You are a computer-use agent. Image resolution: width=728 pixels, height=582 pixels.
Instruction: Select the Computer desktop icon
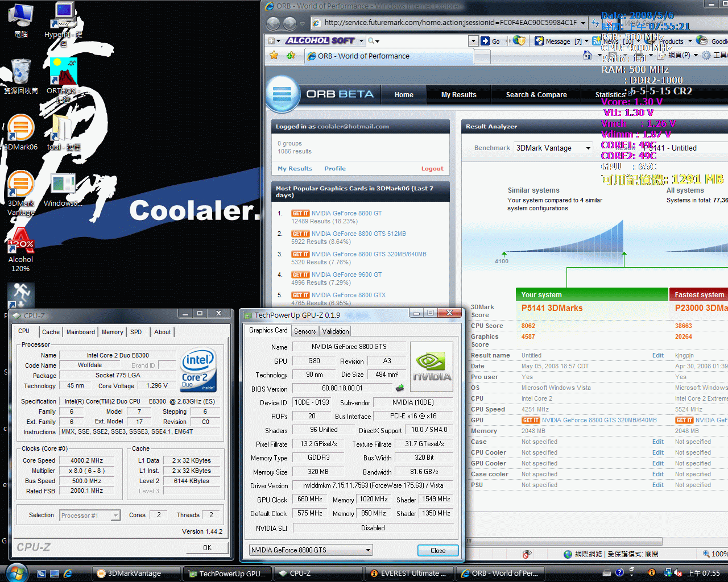coord(21,20)
